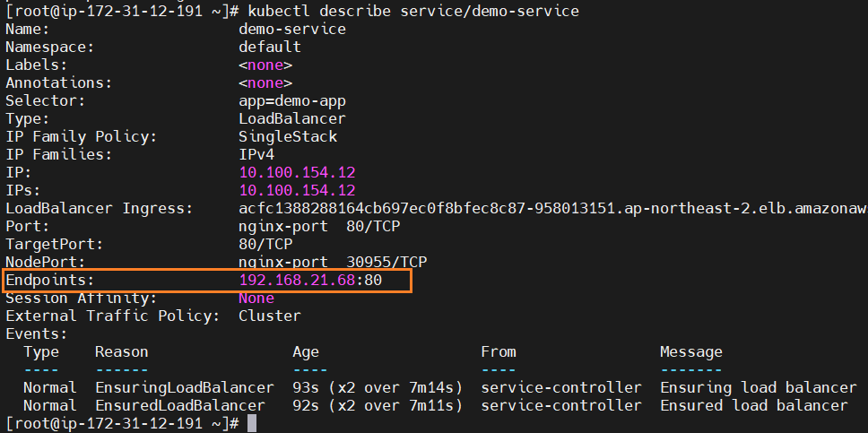Viewport: 868px width, 433px height.
Task: Click the NodePort value 30955/TCP
Action: 386,262
